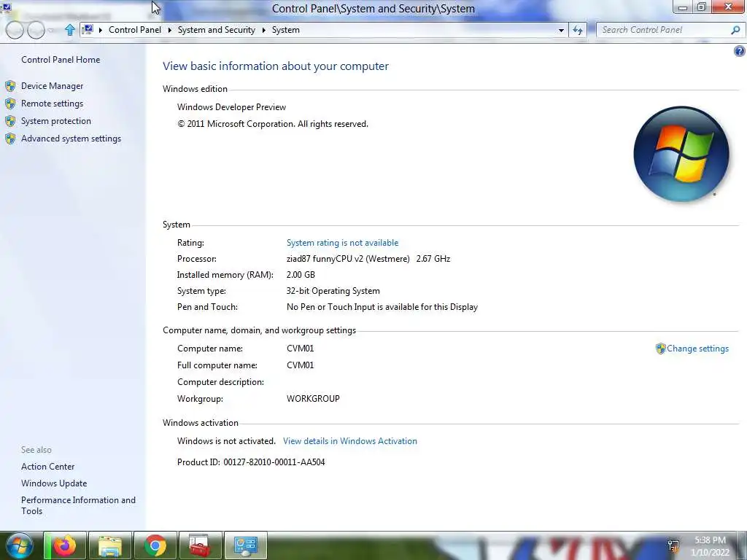The width and height of the screenshot is (747, 560).
Task: Click the processor value funnyCPU v2
Action: point(368,259)
